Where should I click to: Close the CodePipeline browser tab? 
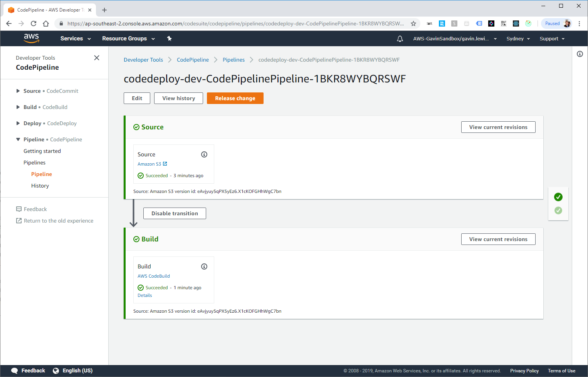[x=90, y=10]
